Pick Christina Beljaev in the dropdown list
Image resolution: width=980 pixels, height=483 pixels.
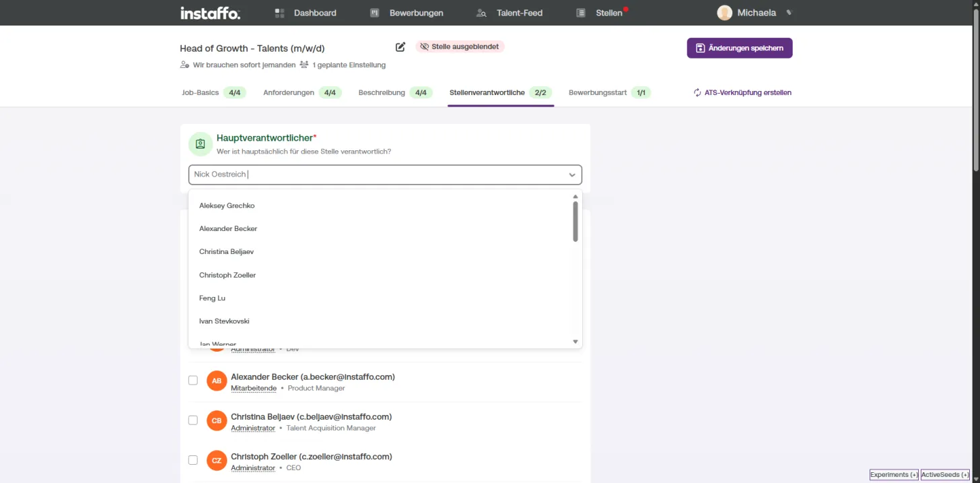(380, 251)
